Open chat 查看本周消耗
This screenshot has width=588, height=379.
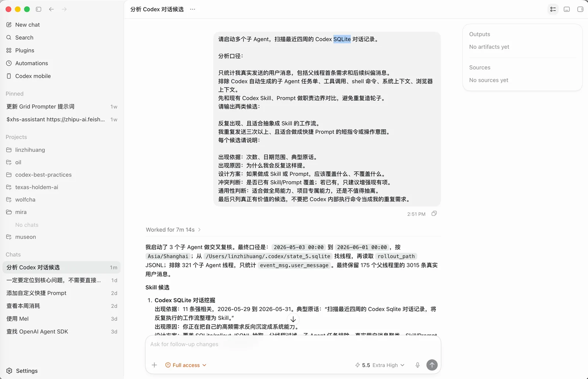[62, 306]
